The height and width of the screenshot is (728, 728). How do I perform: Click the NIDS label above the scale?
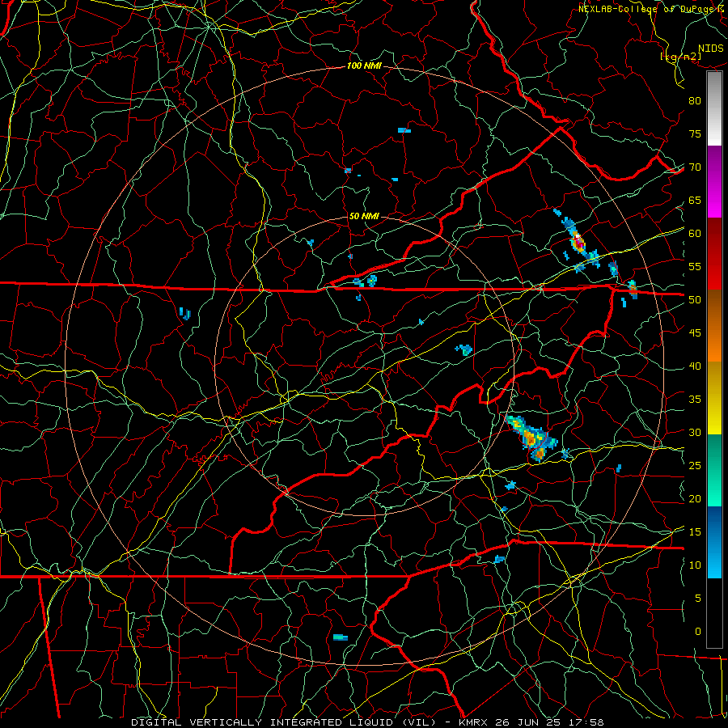pyautogui.click(x=710, y=49)
